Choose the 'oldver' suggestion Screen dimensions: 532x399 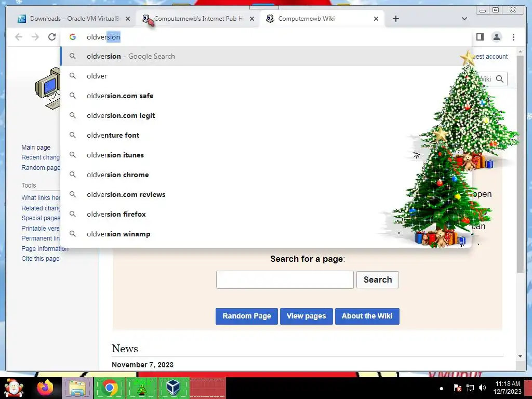point(266,76)
